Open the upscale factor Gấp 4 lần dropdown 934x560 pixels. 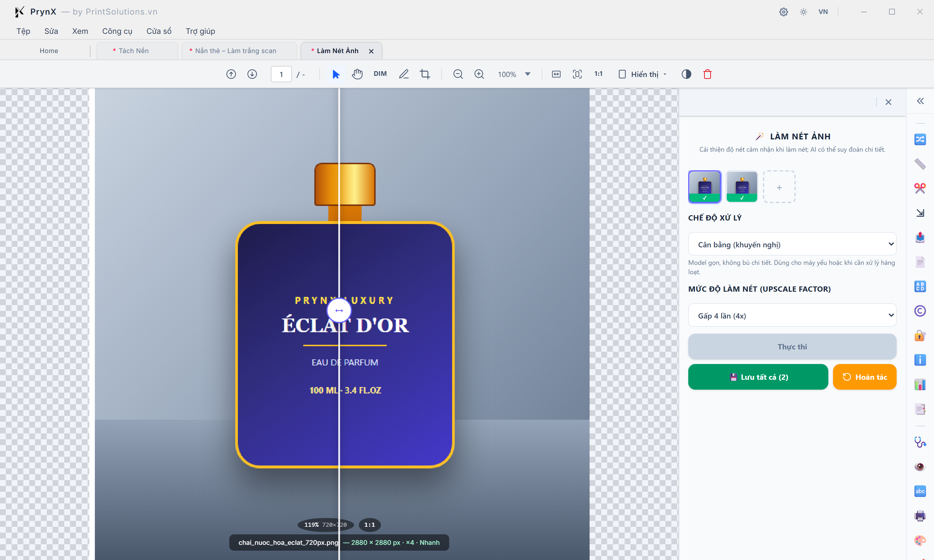792,316
